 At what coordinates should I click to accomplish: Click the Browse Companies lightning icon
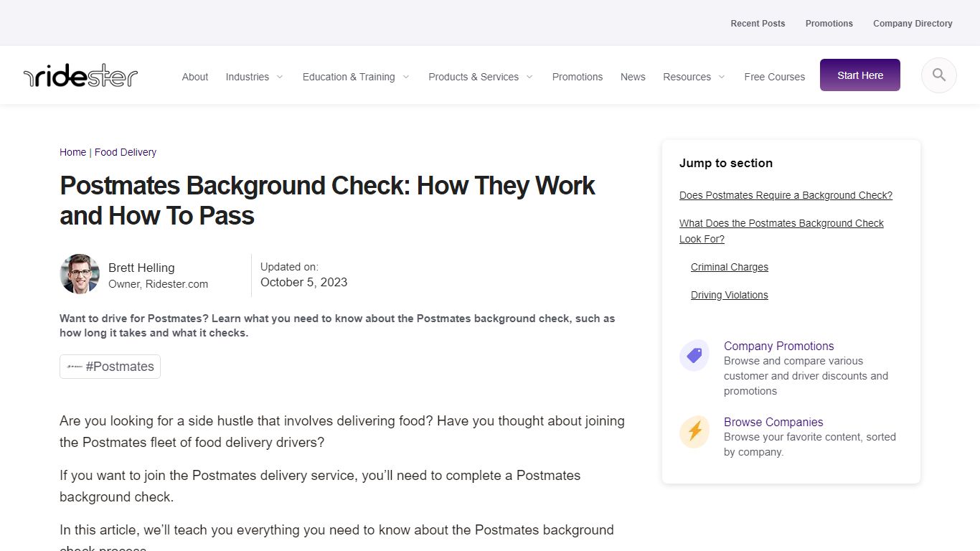[x=694, y=431]
